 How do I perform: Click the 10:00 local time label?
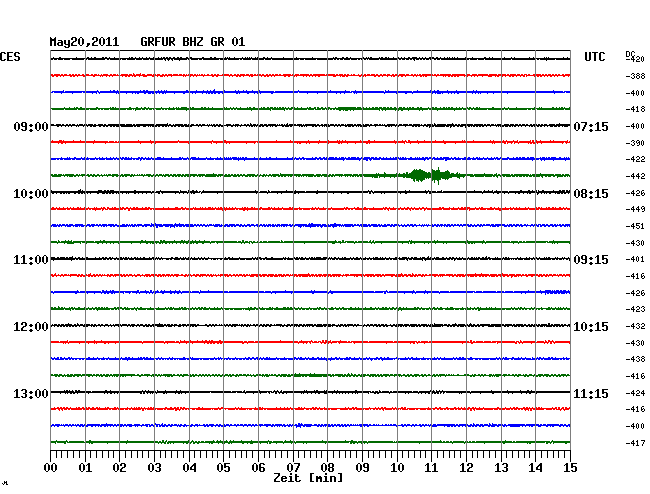(x=31, y=194)
